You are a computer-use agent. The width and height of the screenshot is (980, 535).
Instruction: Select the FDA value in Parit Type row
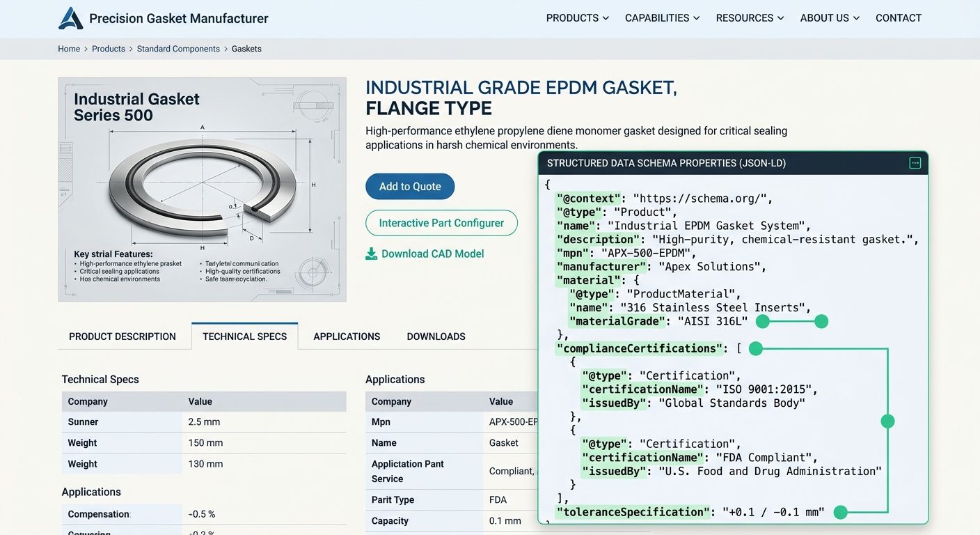click(498, 500)
